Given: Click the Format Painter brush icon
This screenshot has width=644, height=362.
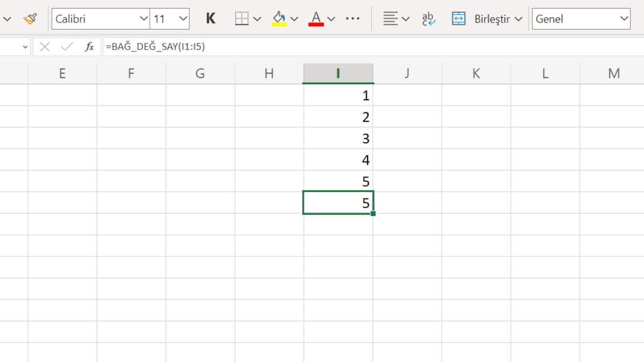Looking at the screenshot, I should (30, 19).
